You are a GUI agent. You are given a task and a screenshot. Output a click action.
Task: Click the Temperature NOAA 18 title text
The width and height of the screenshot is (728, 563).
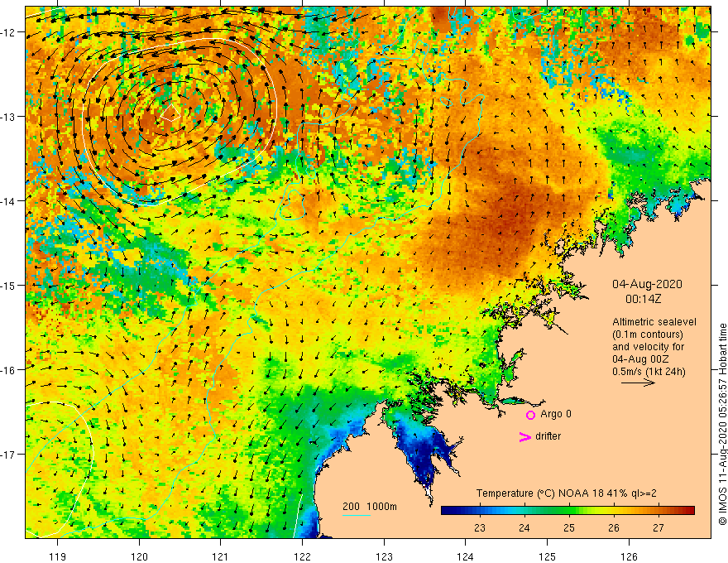coord(567,493)
